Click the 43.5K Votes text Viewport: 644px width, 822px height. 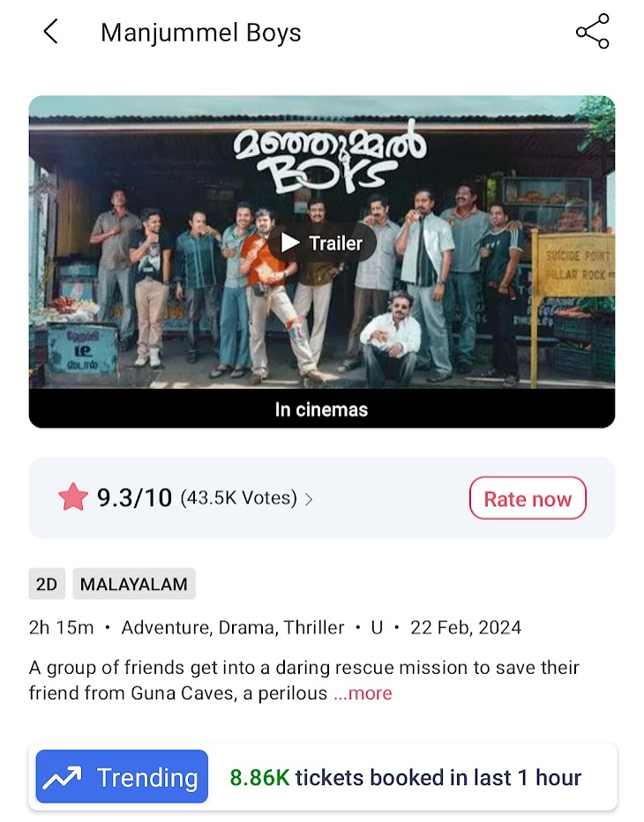(238, 497)
